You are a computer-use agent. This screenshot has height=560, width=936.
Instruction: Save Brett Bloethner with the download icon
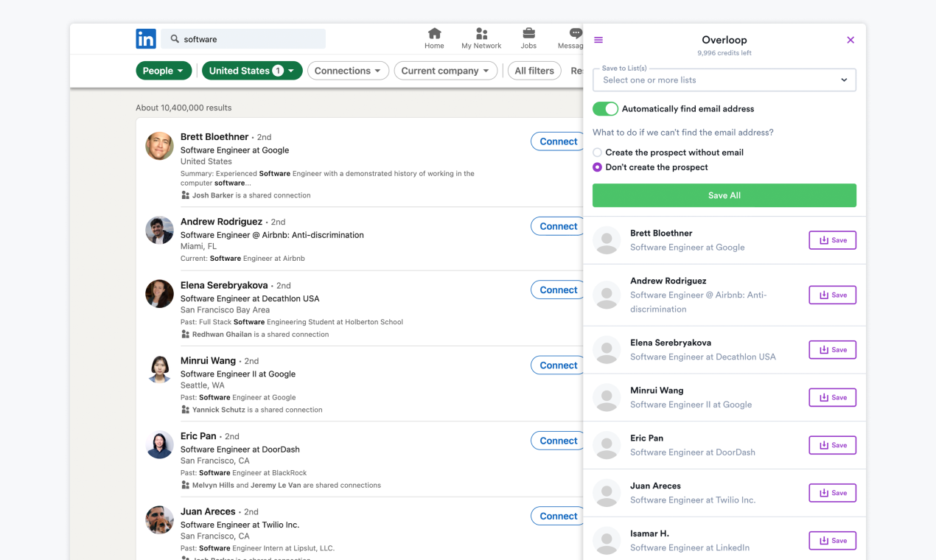tap(832, 239)
